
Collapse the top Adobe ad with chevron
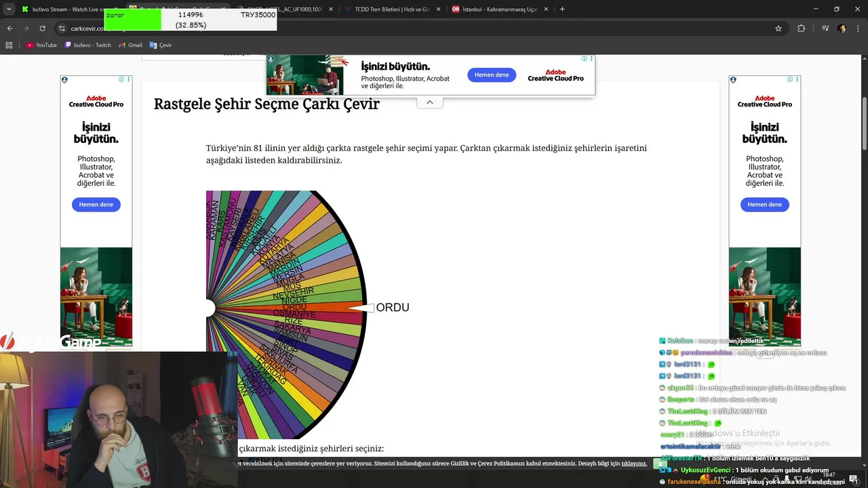(430, 102)
